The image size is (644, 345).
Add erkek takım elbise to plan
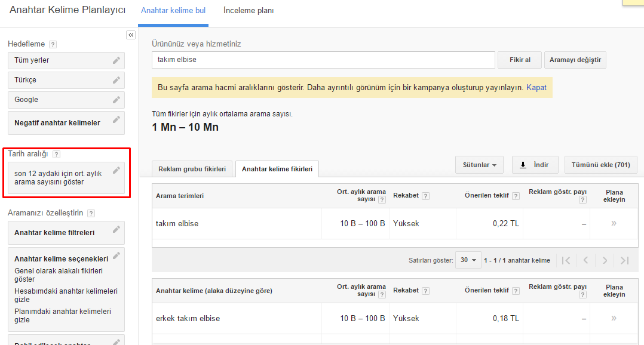614,319
